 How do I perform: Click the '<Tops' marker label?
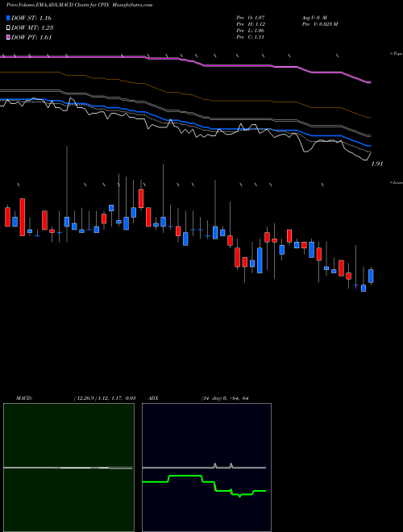[396, 54]
